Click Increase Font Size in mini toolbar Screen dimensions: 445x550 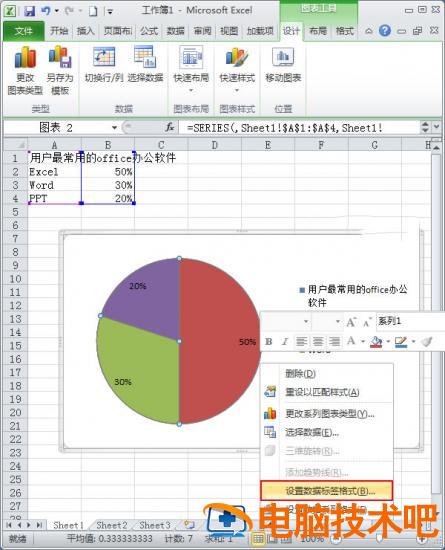click(351, 321)
